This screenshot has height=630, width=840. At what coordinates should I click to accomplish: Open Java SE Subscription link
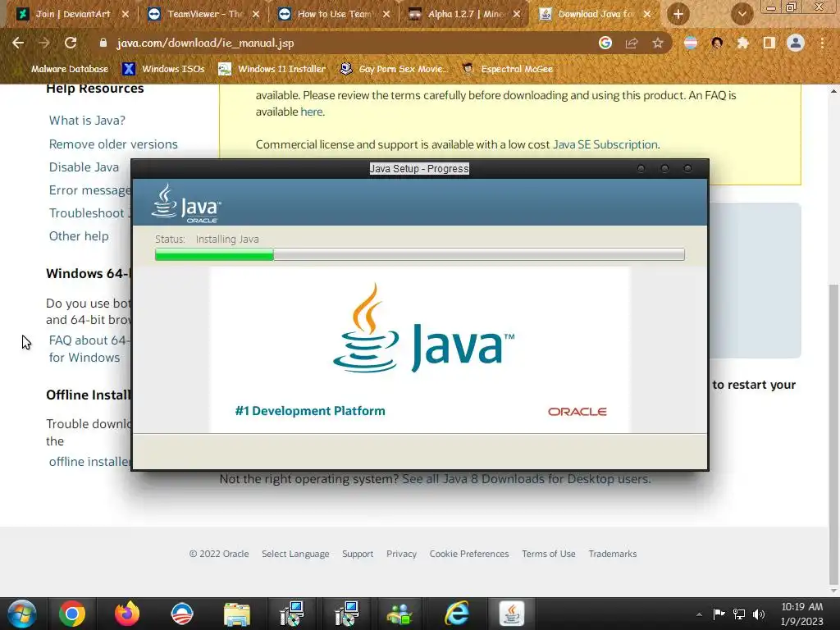(605, 144)
